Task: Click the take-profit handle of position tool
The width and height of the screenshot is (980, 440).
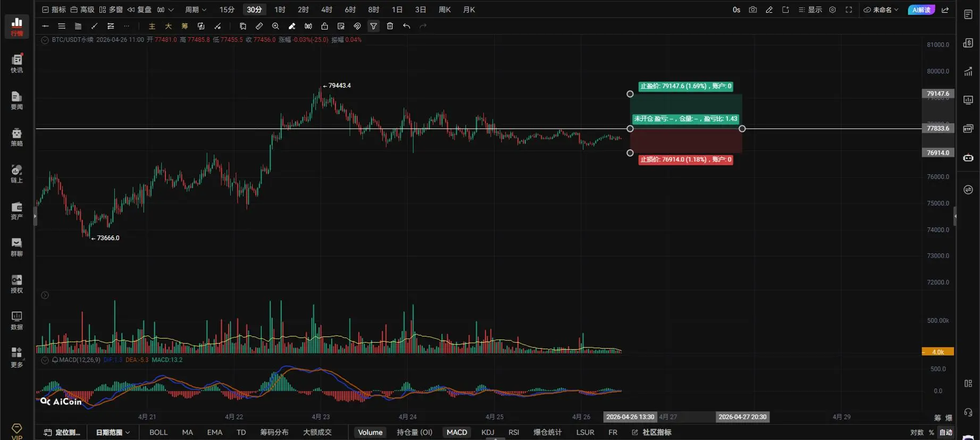Action: pyautogui.click(x=630, y=94)
